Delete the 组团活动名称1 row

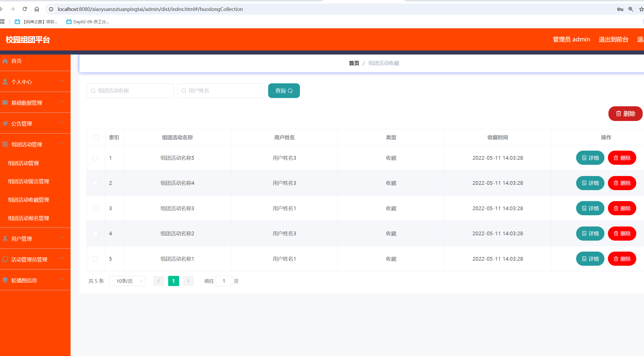pos(622,259)
